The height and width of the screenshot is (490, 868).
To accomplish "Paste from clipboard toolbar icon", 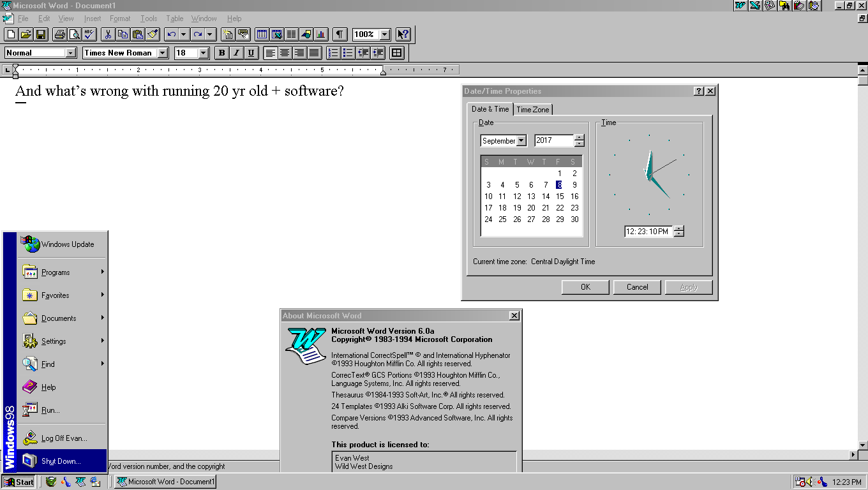I will pyautogui.click(x=137, y=34).
